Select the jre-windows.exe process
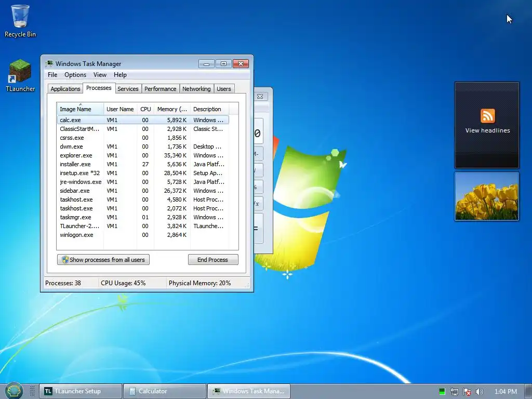This screenshot has height=399, width=532. click(143, 181)
